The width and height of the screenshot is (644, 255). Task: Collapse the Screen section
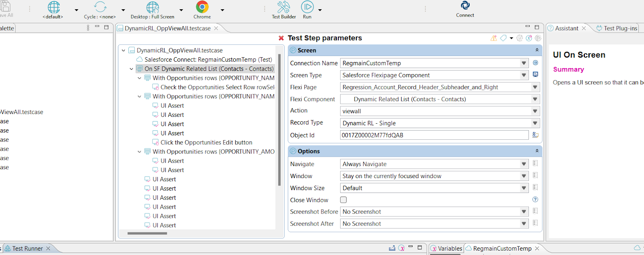pyautogui.click(x=537, y=50)
